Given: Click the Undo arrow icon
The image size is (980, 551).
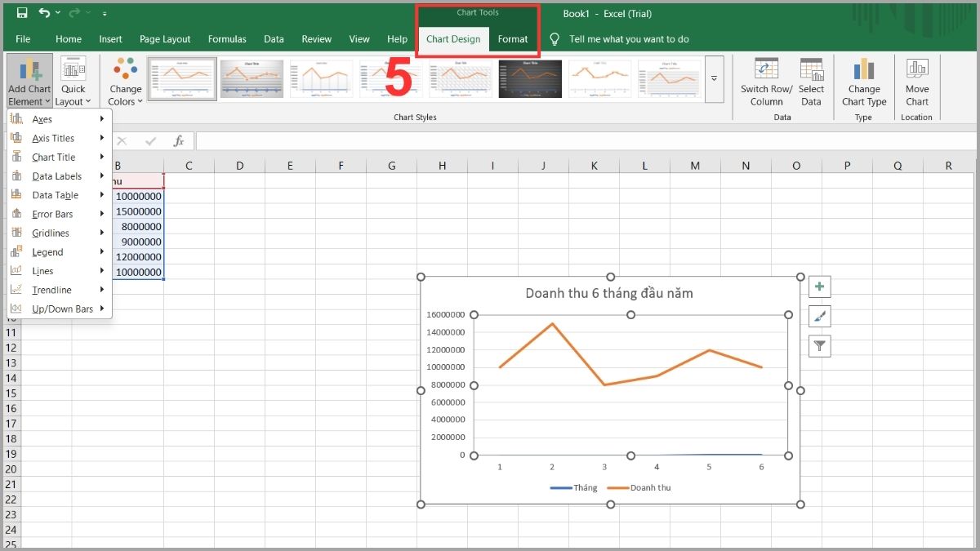Looking at the screenshot, I should [x=44, y=13].
